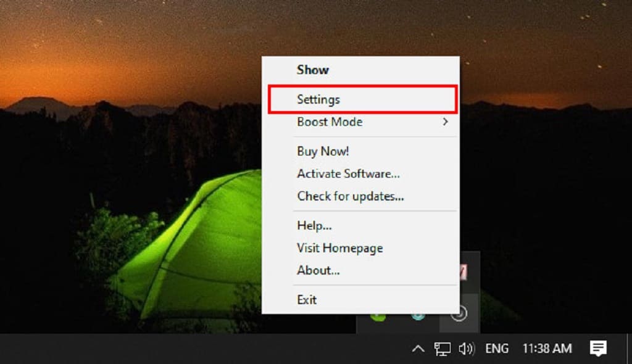Toggle the hidden icons chevron in taskbar
632x364 pixels.
point(418,349)
